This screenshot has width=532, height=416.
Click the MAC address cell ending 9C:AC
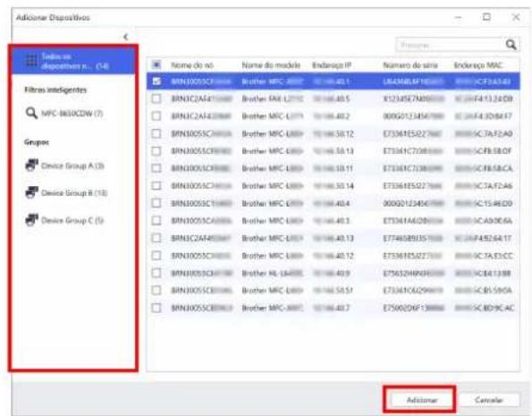[484, 308]
